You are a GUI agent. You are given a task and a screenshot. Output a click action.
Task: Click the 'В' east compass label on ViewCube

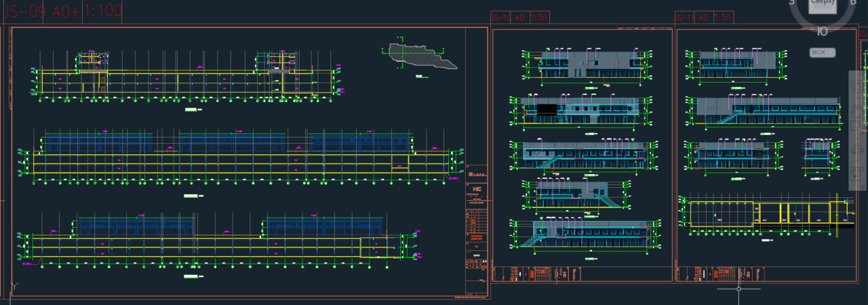(853, 3)
